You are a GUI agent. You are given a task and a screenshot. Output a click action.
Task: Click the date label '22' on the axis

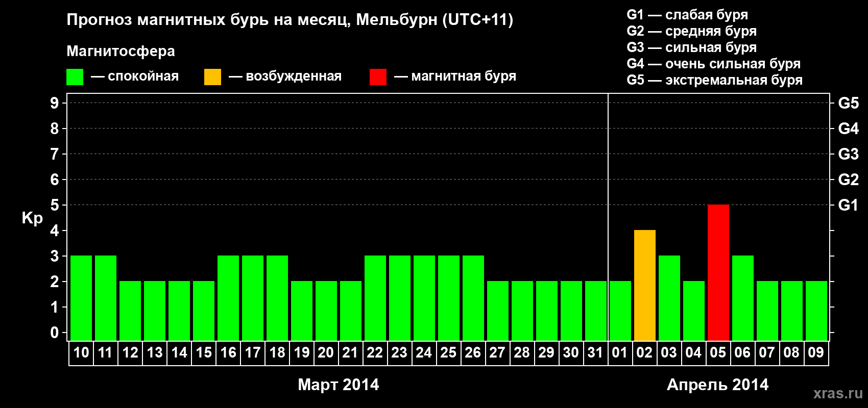375,352
